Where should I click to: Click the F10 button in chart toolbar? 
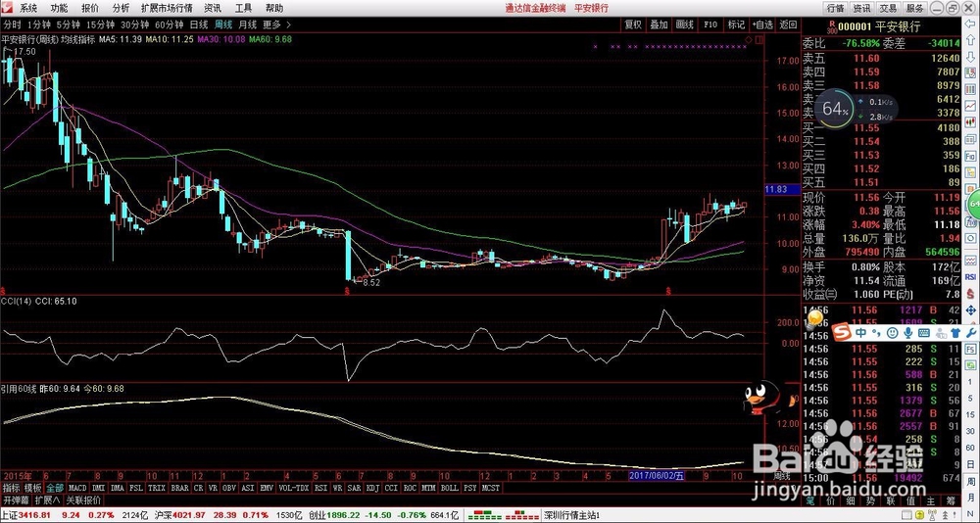click(710, 24)
